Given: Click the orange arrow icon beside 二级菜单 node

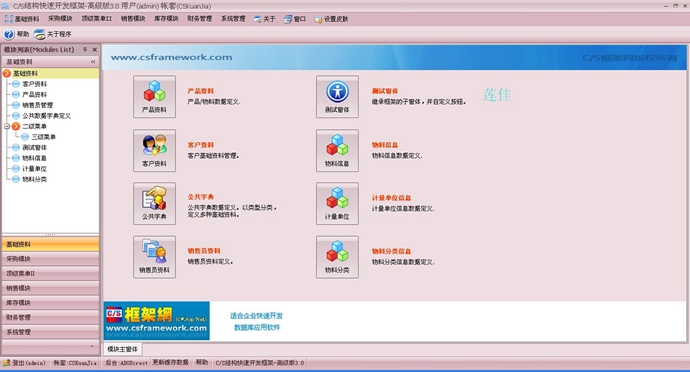Looking at the screenshot, I should pyautogui.click(x=16, y=126).
